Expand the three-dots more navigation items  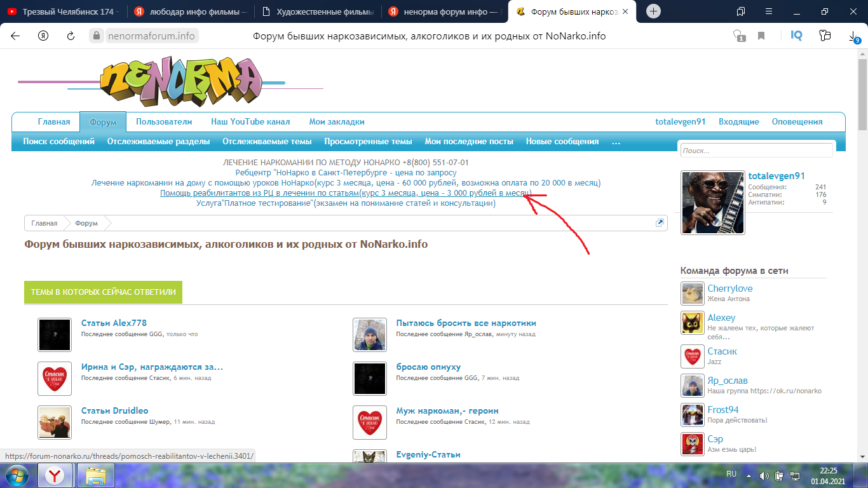(616, 142)
